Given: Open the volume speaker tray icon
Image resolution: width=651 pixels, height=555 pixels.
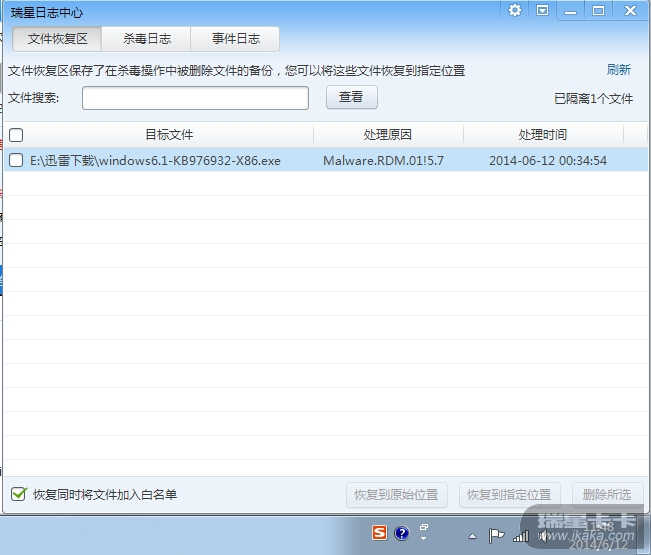Looking at the screenshot, I should 544,536.
